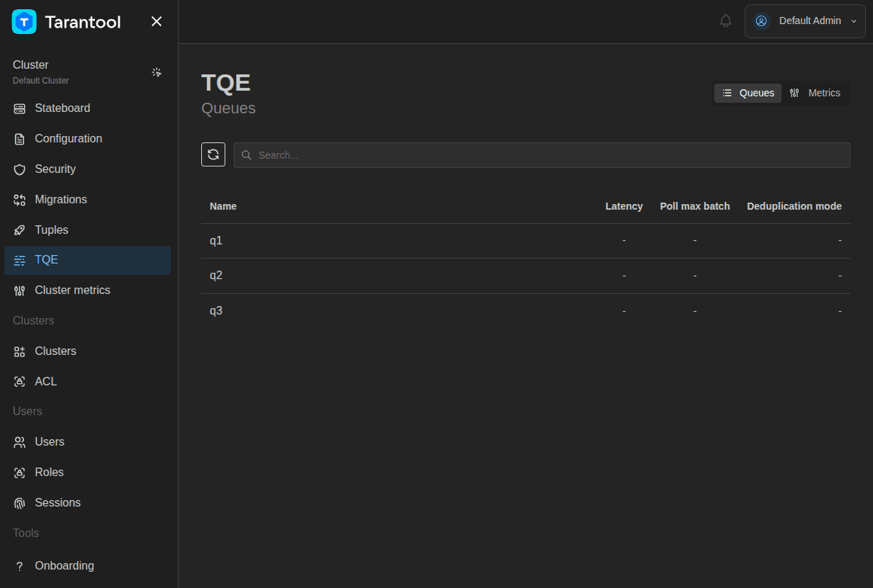Image resolution: width=873 pixels, height=588 pixels.
Task: Focus the Search input field
Action: click(542, 155)
